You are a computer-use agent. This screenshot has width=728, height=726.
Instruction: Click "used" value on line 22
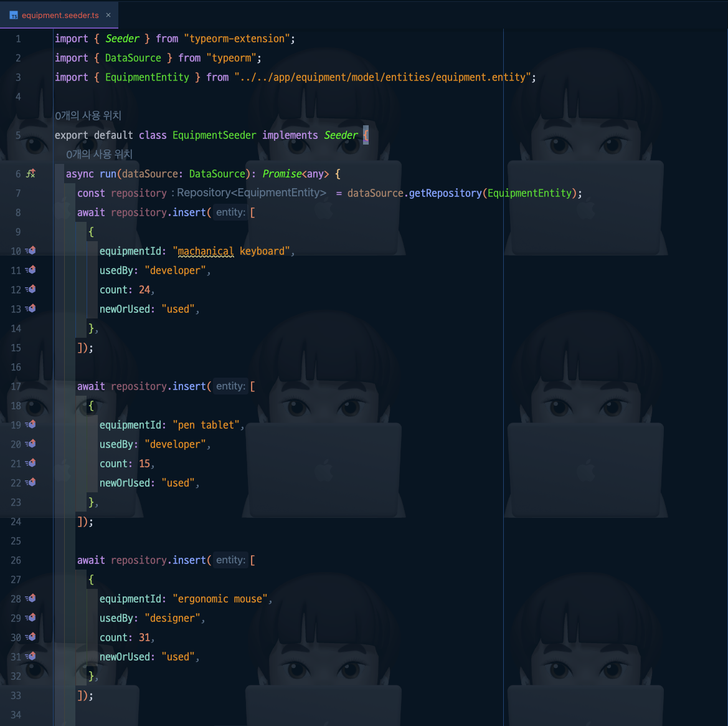(178, 483)
